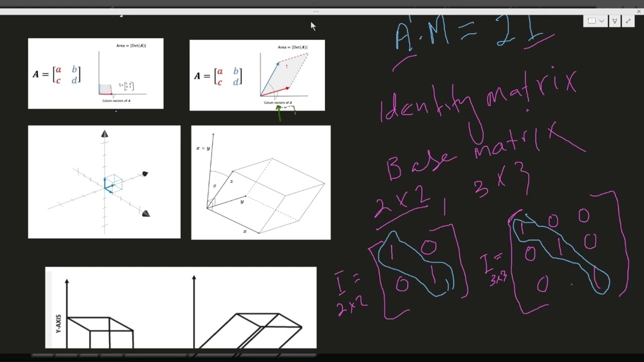The width and height of the screenshot is (644, 362).
Task: Click the diagonal arrows full-page view button
Action: coord(628,21)
